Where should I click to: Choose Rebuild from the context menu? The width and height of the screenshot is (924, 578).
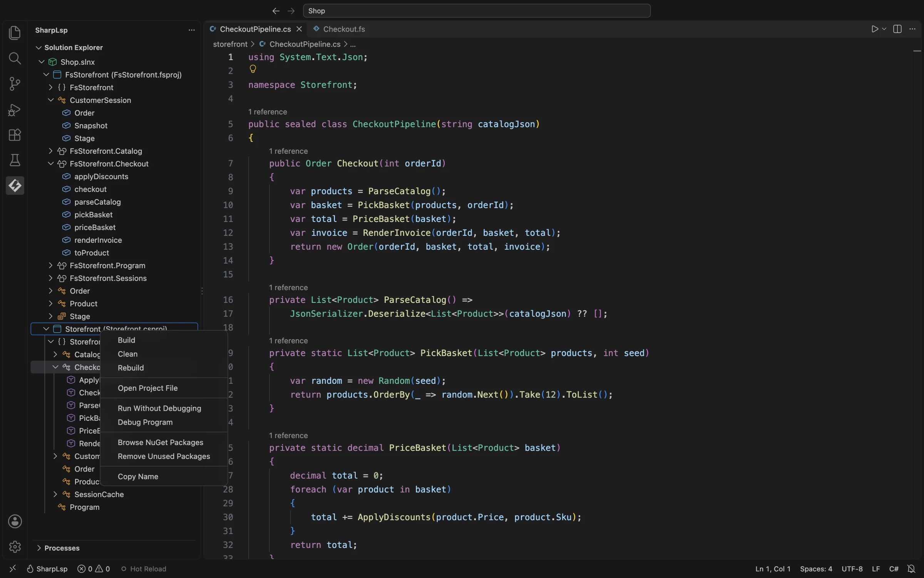tap(164, 368)
